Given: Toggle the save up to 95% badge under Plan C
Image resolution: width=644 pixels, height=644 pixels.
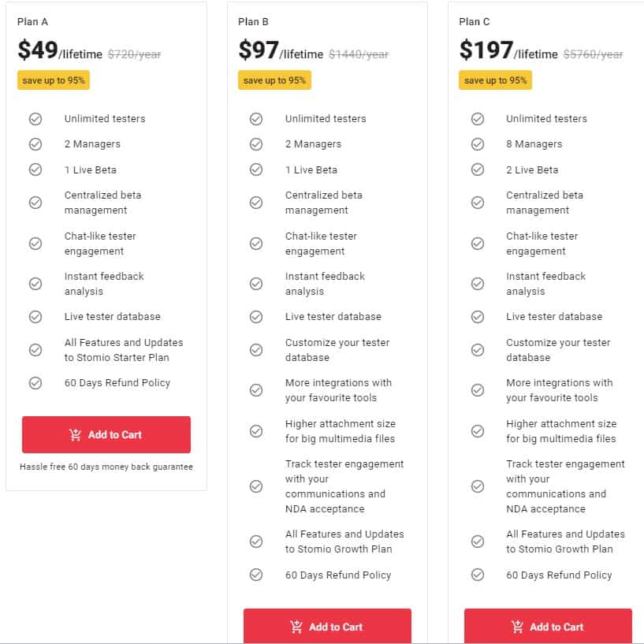Looking at the screenshot, I should (495, 80).
